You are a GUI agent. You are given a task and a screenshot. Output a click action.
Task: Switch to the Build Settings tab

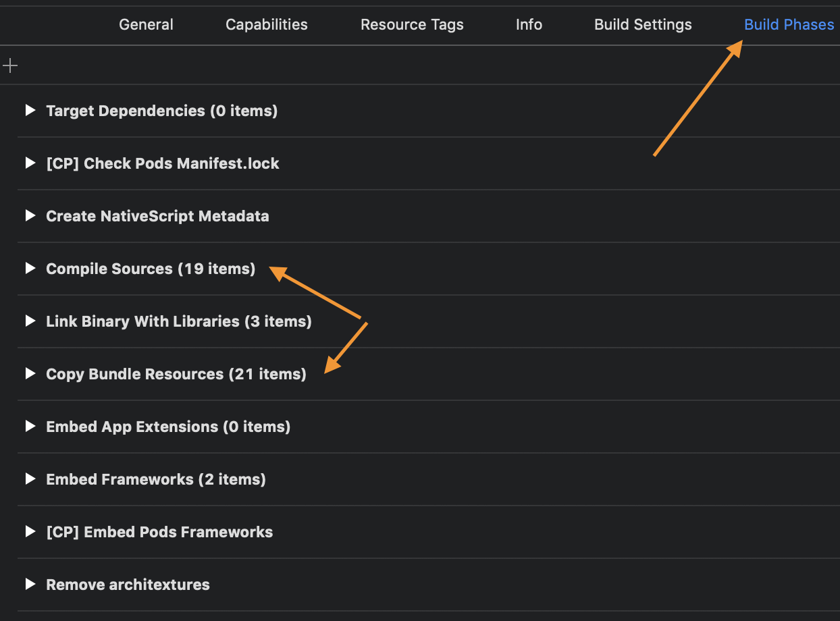point(642,24)
